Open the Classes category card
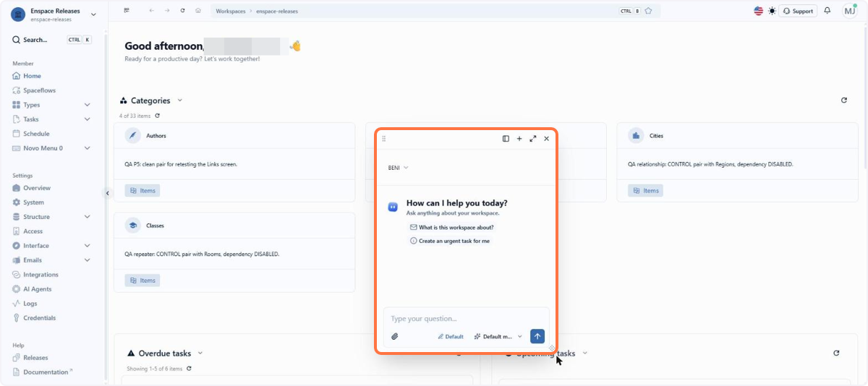This screenshot has width=868, height=386. tap(234, 252)
